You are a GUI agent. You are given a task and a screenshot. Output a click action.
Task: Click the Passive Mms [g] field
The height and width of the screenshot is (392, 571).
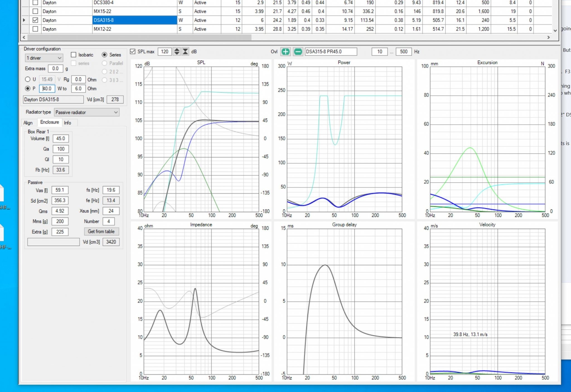coord(60,221)
